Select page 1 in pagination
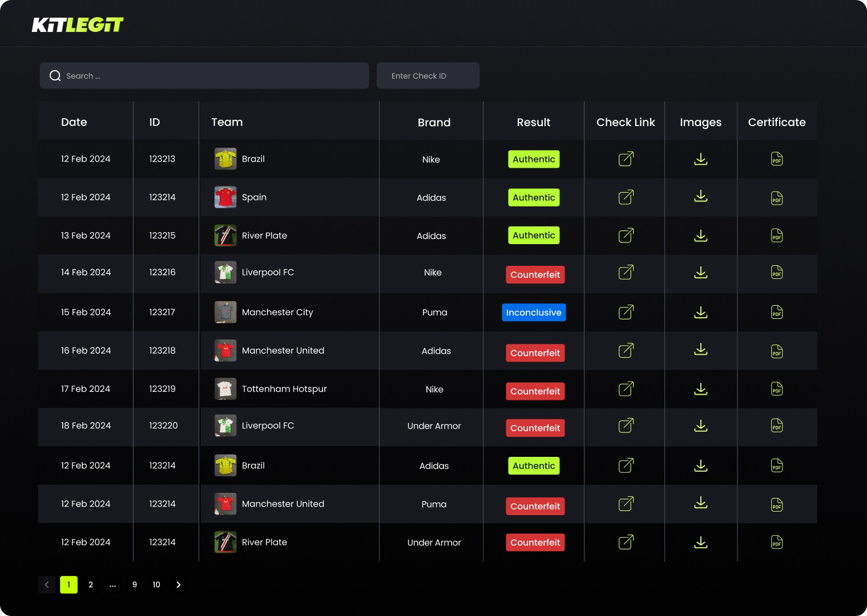The image size is (867, 616). 68,585
